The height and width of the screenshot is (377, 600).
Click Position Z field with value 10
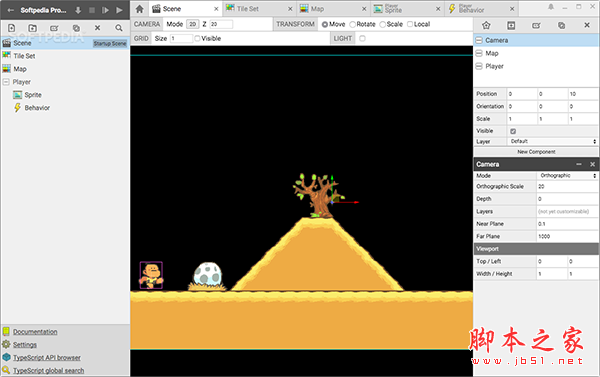click(583, 94)
